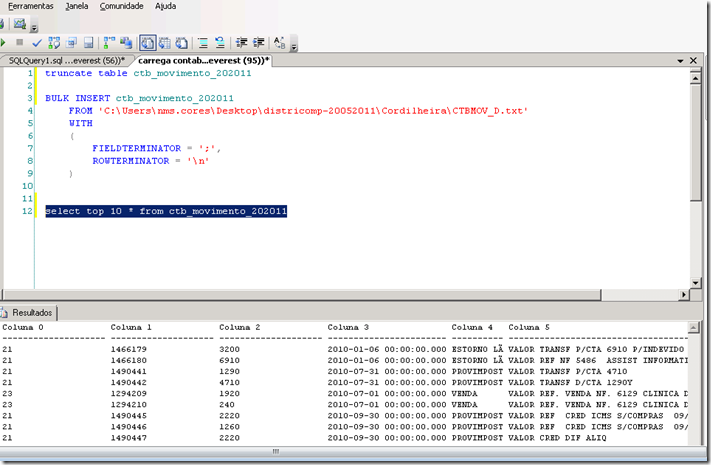This screenshot has height=465, width=711.
Task: Select the highlighted Results to Text mode
Action: [x=148, y=43]
